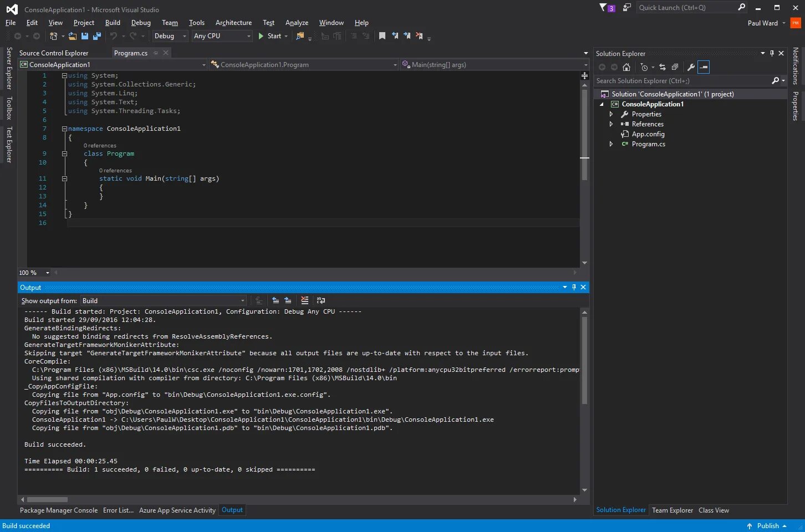
Task: Click Publish in the status bar
Action: coord(767,526)
